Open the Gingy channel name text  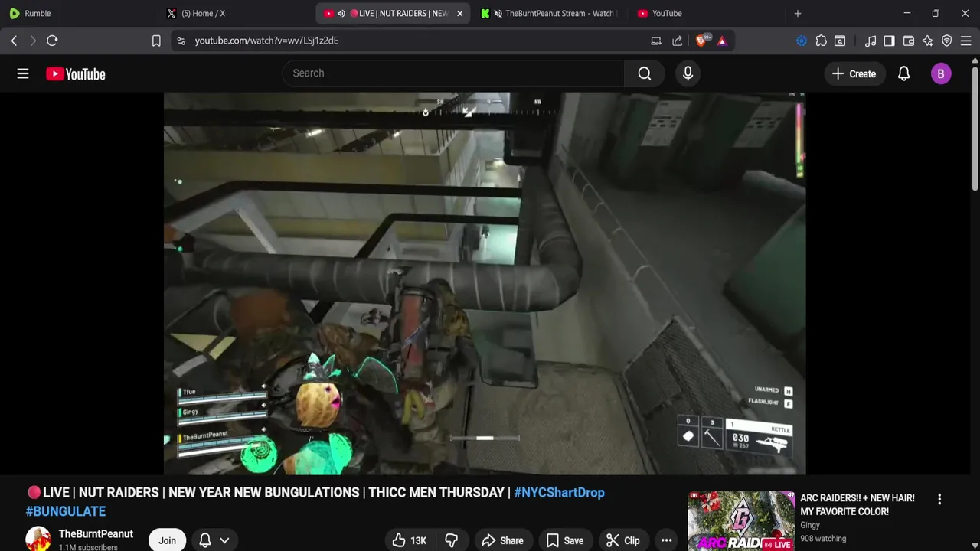click(810, 525)
